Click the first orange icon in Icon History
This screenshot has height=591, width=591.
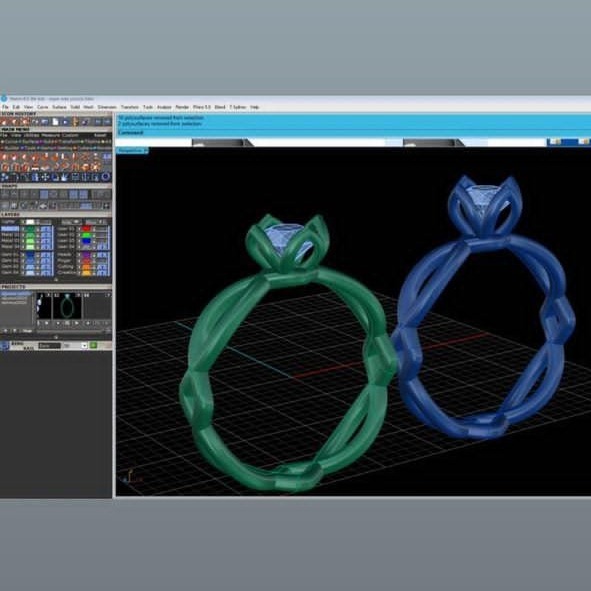4,122
